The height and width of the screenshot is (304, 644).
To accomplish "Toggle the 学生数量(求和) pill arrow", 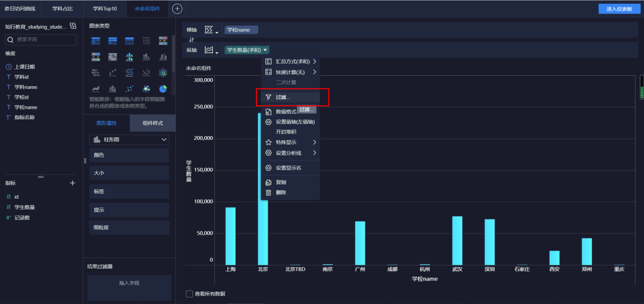I will click(265, 50).
